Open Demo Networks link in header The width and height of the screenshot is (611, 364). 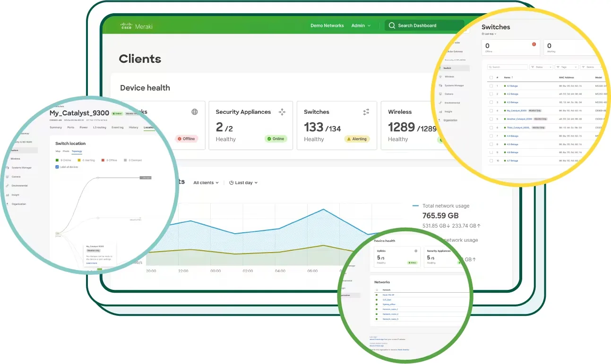pyautogui.click(x=327, y=25)
